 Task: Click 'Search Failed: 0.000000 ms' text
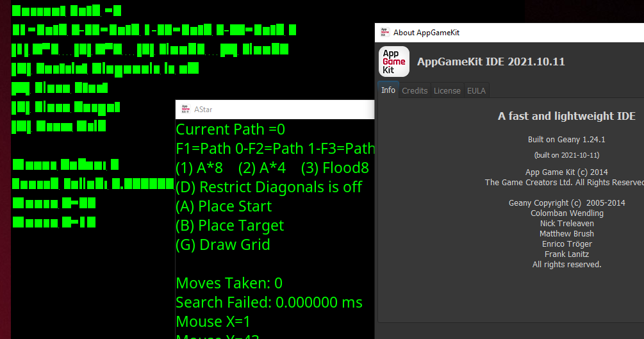coord(269,302)
